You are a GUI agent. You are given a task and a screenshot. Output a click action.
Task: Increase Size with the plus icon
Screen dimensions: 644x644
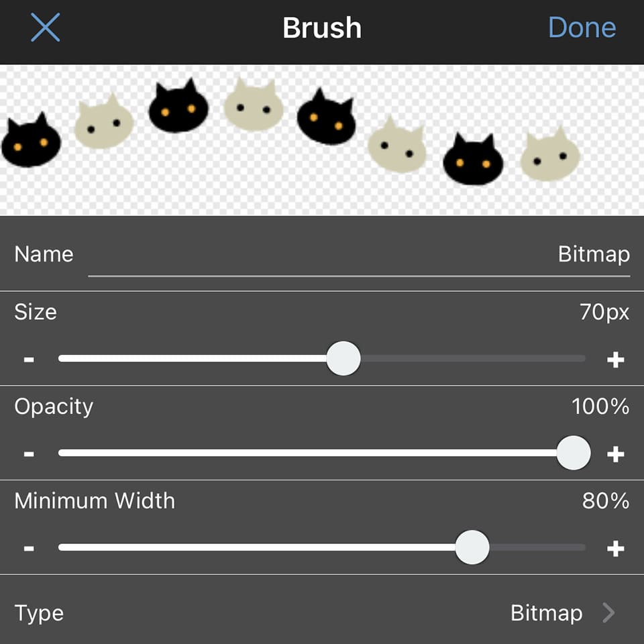pos(615,360)
